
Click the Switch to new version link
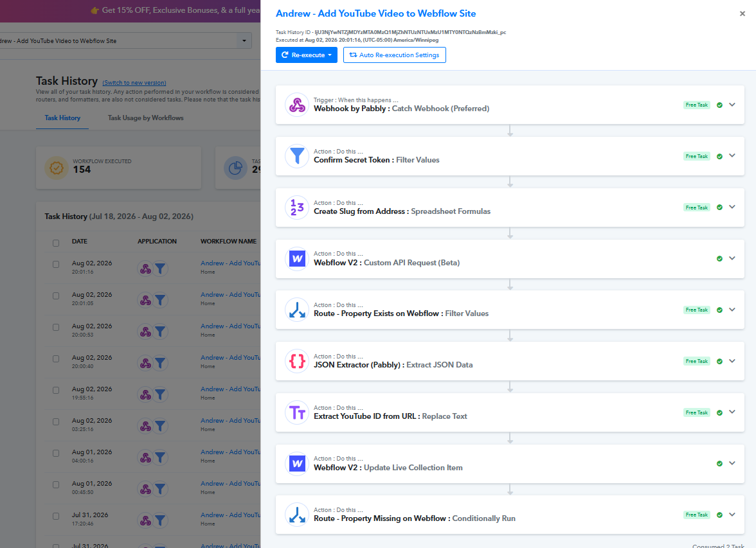[x=134, y=83]
